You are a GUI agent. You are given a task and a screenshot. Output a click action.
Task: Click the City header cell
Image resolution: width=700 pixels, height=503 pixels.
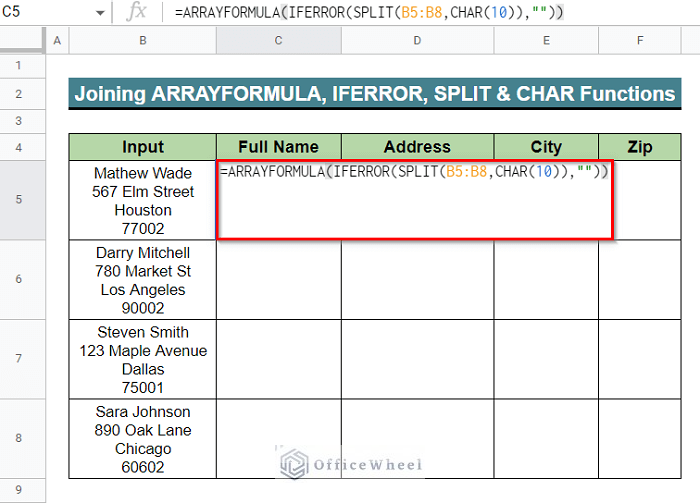click(546, 147)
